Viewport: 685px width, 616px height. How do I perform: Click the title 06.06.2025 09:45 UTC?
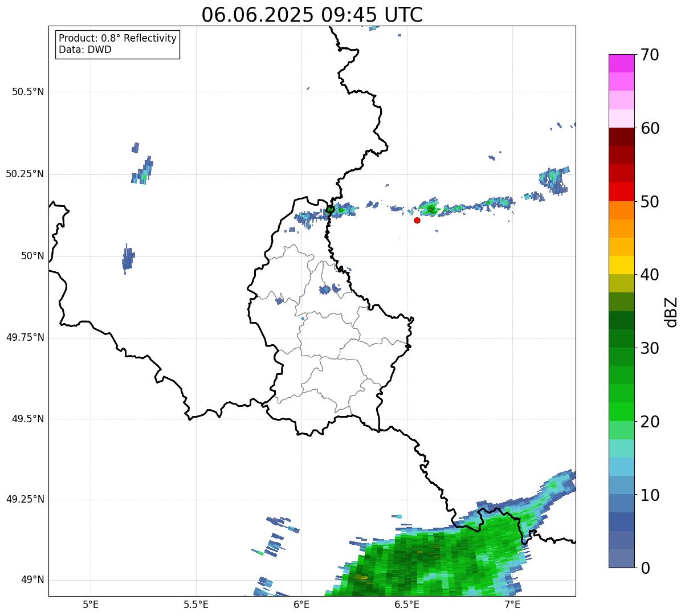tap(312, 15)
